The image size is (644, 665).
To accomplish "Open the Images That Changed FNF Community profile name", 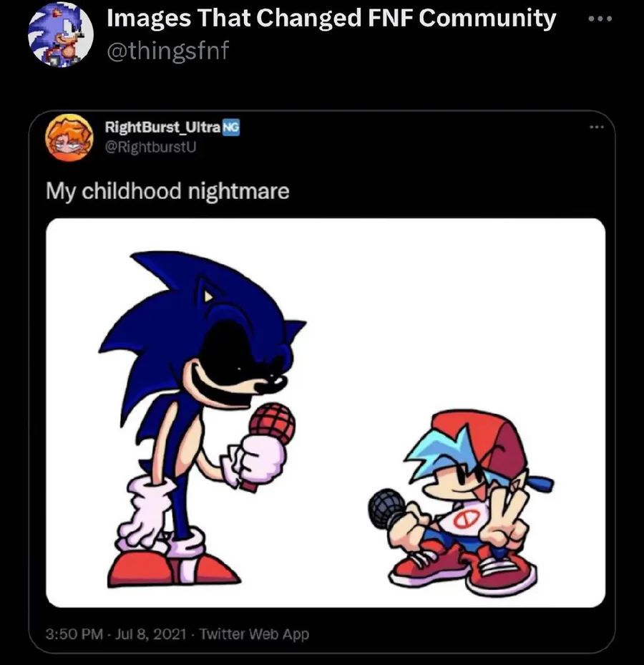I will (331, 19).
